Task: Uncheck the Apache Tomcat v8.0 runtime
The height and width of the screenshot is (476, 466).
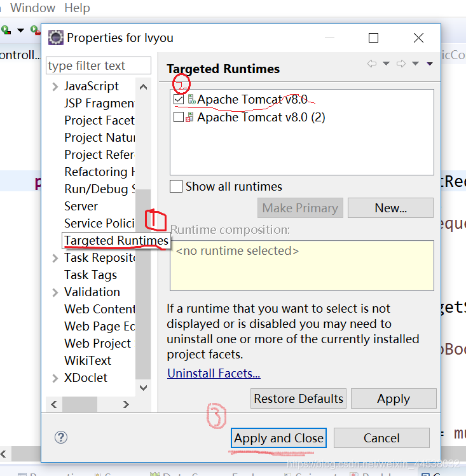Action: click(x=179, y=100)
